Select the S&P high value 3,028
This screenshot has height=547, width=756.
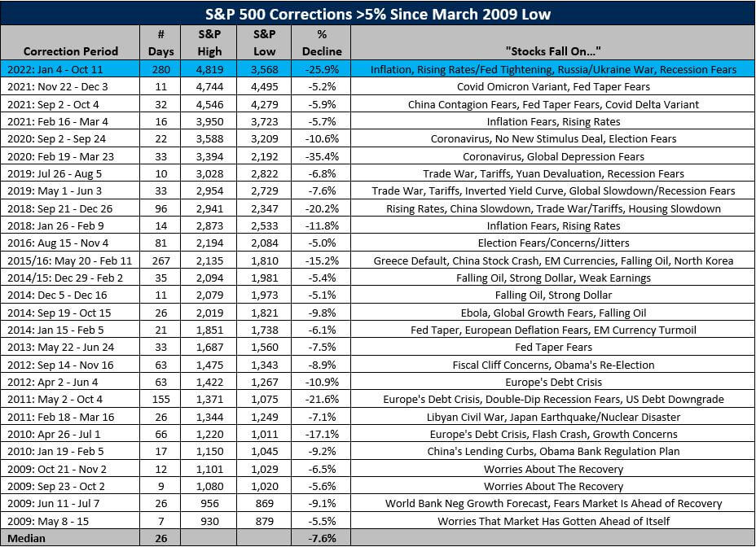pos(209,173)
